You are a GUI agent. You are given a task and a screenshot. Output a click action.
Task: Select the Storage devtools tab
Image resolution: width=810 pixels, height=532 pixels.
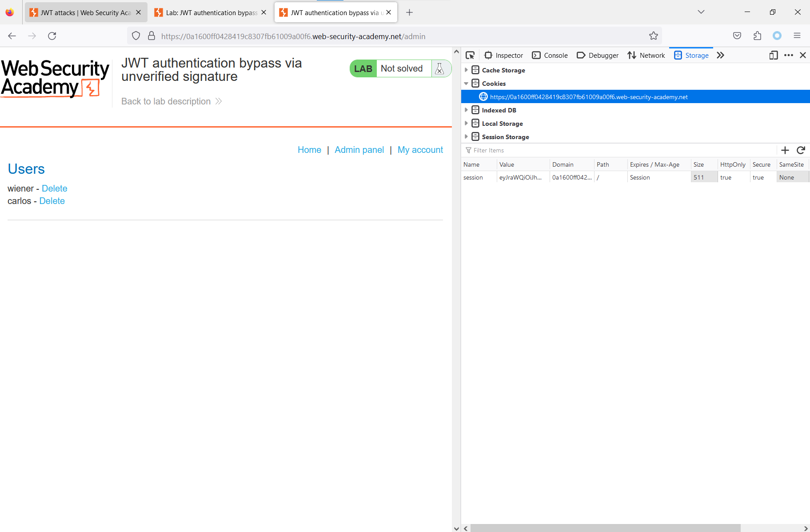691,55
